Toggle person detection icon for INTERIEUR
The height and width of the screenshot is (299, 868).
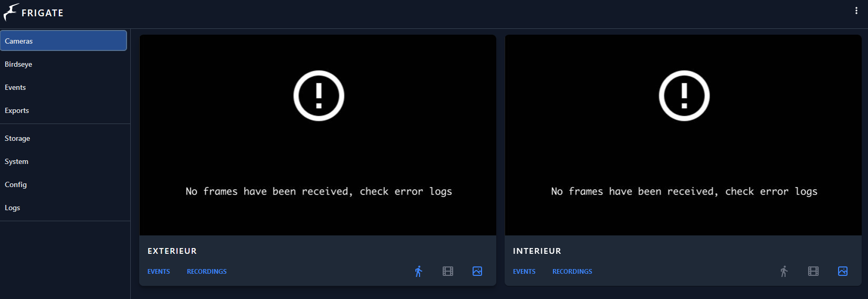point(784,271)
